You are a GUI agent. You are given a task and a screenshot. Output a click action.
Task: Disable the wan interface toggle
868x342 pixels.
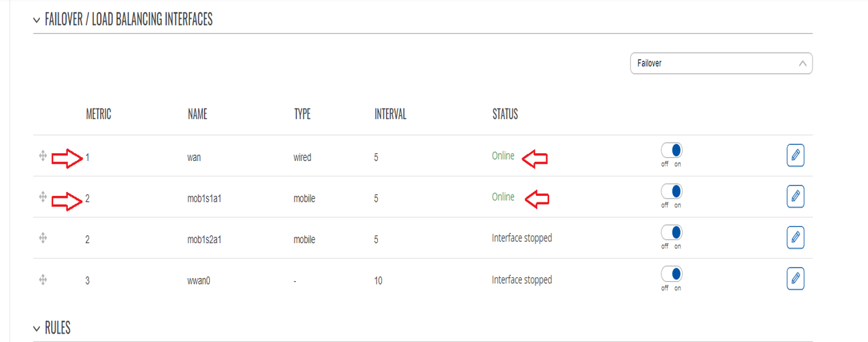(671, 151)
